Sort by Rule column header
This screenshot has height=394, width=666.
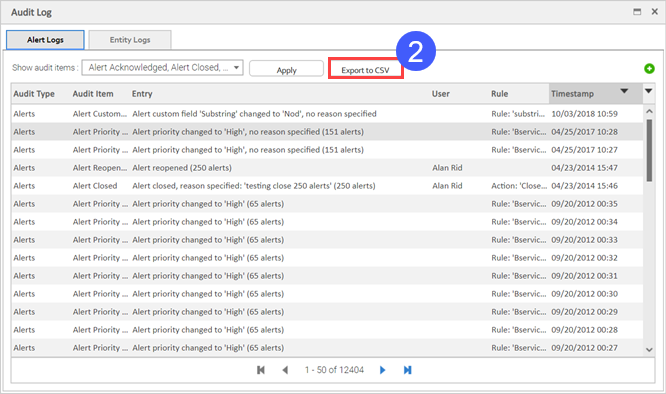[x=500, y=94]
